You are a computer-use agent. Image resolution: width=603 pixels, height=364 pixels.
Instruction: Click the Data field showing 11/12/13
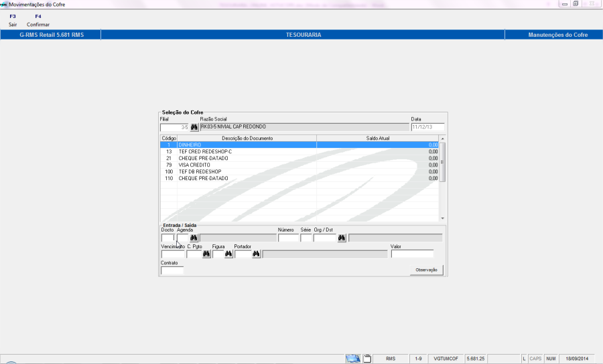point(427,127)
